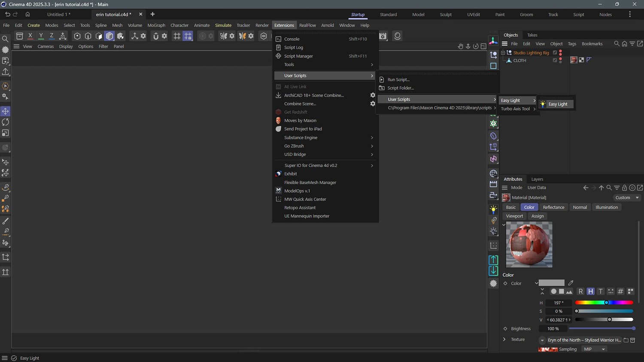Adjust the Brightness slider
Screen dimensions: 644x362
(x=601, y=329)
